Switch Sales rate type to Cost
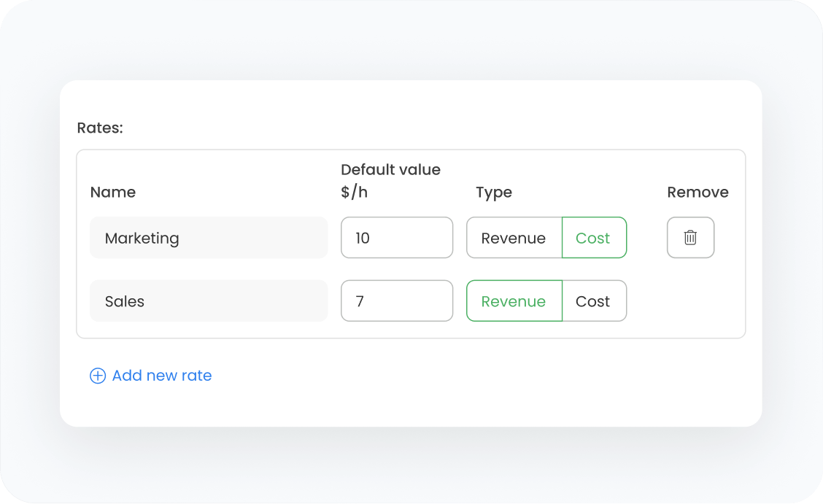The height and width of the screenshot is (504, 823). point(593,301)
